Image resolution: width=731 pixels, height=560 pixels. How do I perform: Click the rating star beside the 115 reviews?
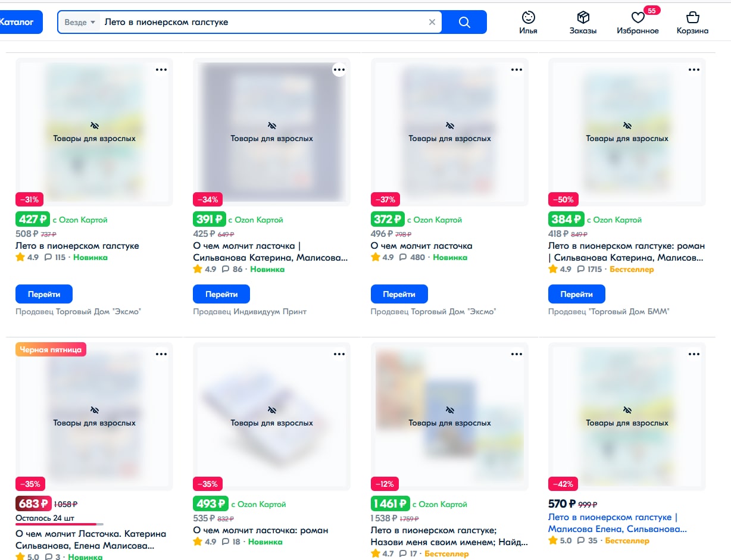click(20, 258)
